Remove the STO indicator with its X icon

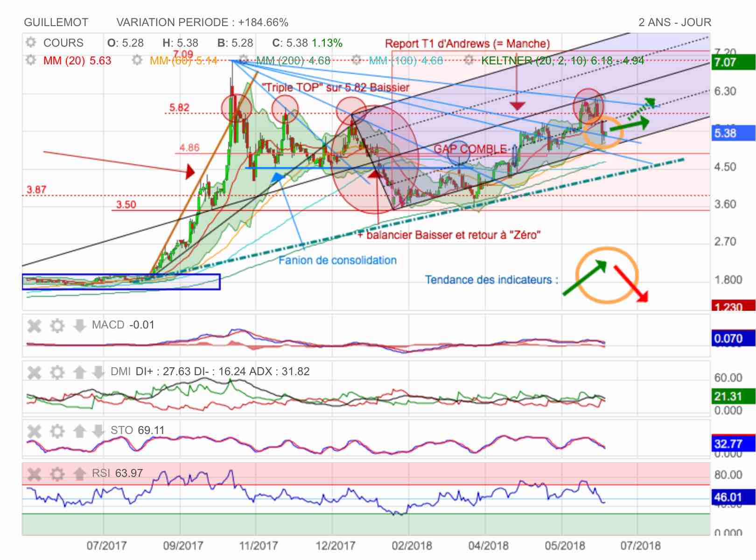[x=35, y=431]
